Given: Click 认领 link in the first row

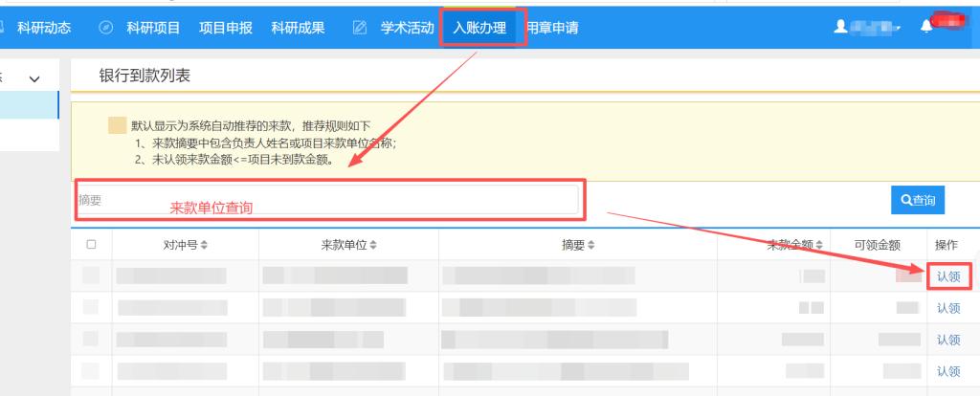Looking at the screenshot, I should point(947,276).
